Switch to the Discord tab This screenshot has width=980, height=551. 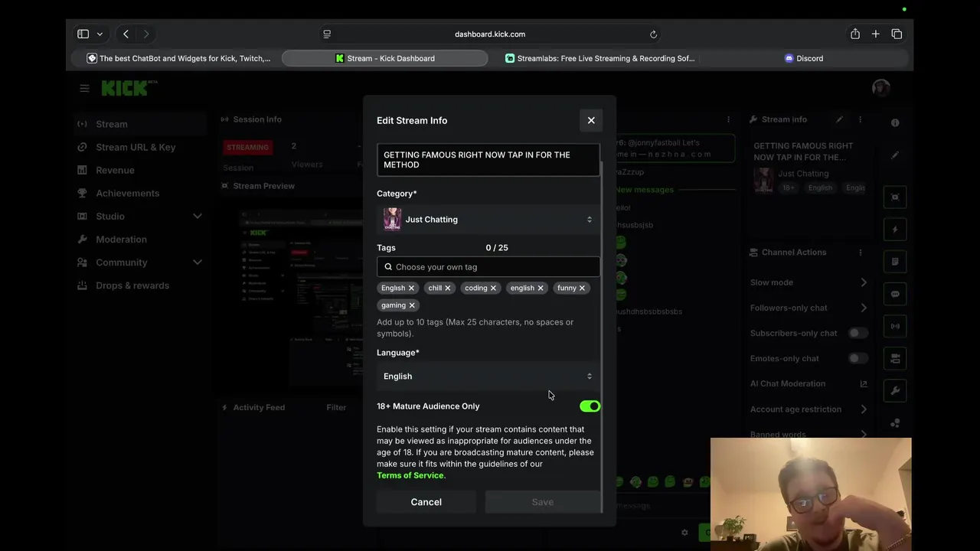(x=804, y=58)
